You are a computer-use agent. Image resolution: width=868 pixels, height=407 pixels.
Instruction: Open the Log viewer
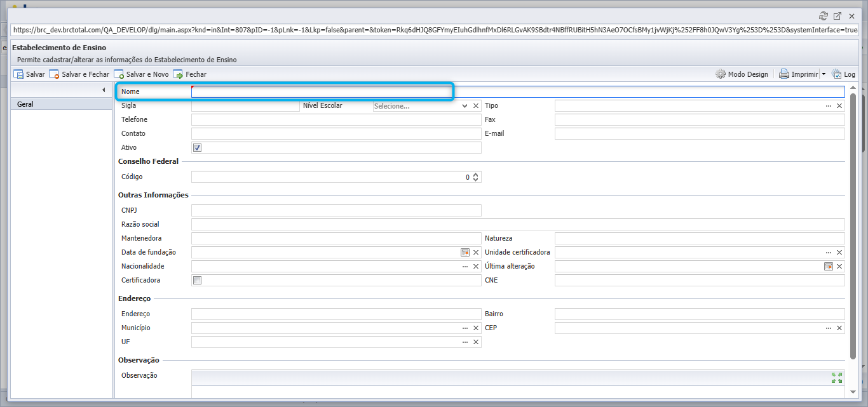843,74
